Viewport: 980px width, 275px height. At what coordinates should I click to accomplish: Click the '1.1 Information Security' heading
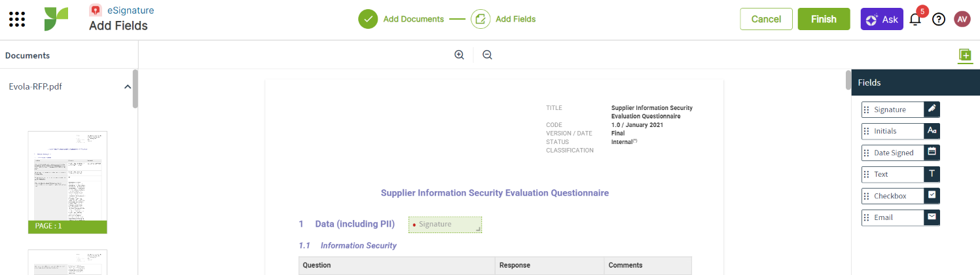348,246
